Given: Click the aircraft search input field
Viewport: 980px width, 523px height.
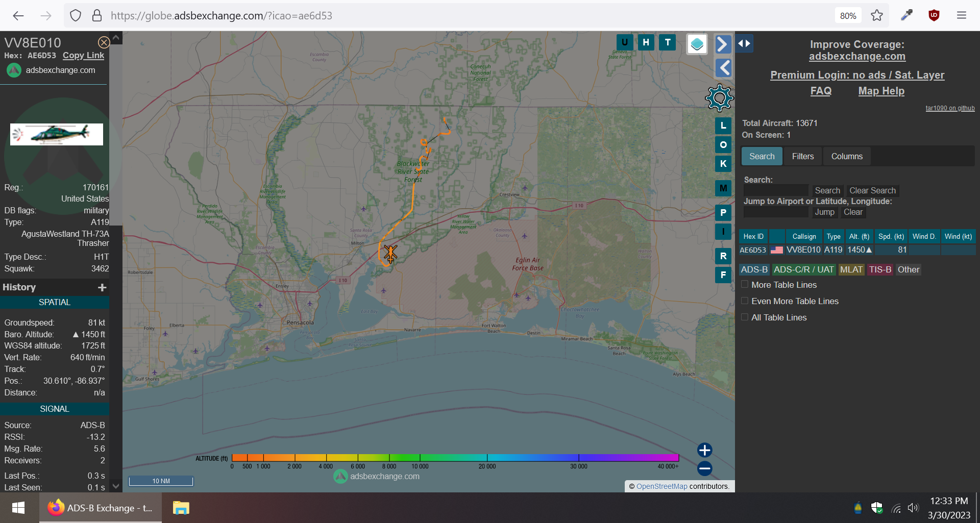Looking at the screenshot, I should pos(776,191).
